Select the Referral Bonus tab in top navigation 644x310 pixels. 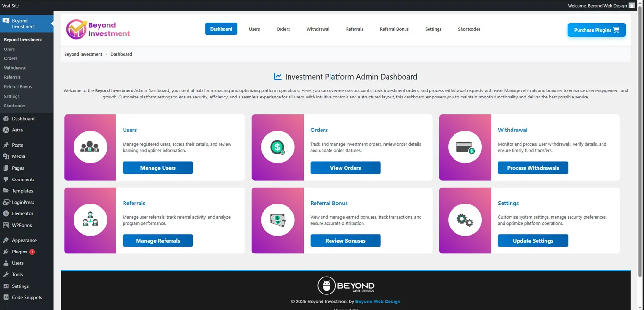tap(394, 29)
